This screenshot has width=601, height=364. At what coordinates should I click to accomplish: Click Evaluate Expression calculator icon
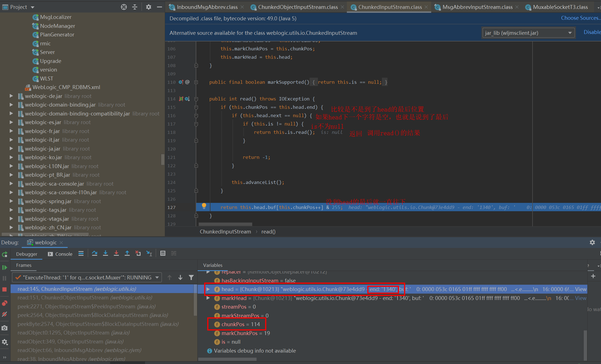(163, 254)
